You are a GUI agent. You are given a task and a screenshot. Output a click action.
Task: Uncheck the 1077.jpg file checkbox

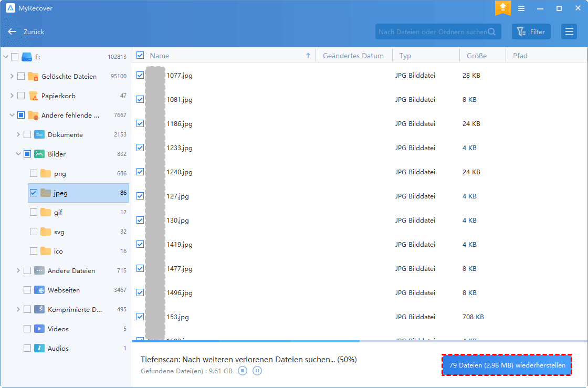pos(140,75)
